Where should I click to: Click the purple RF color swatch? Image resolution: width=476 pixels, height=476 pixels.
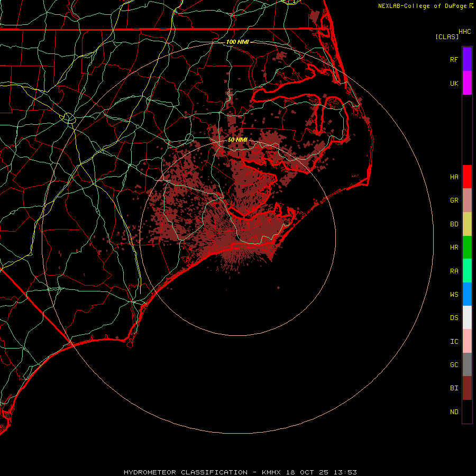tap(467, 59)
